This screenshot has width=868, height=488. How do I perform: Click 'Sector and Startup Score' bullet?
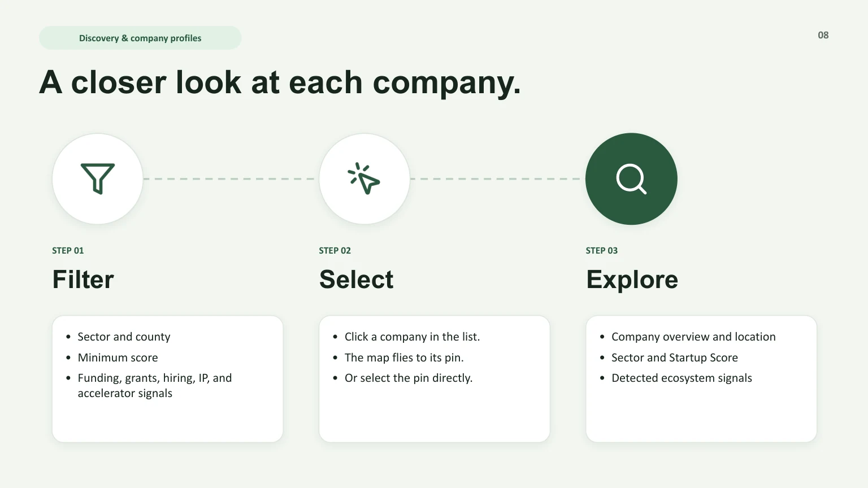[675, 358]
